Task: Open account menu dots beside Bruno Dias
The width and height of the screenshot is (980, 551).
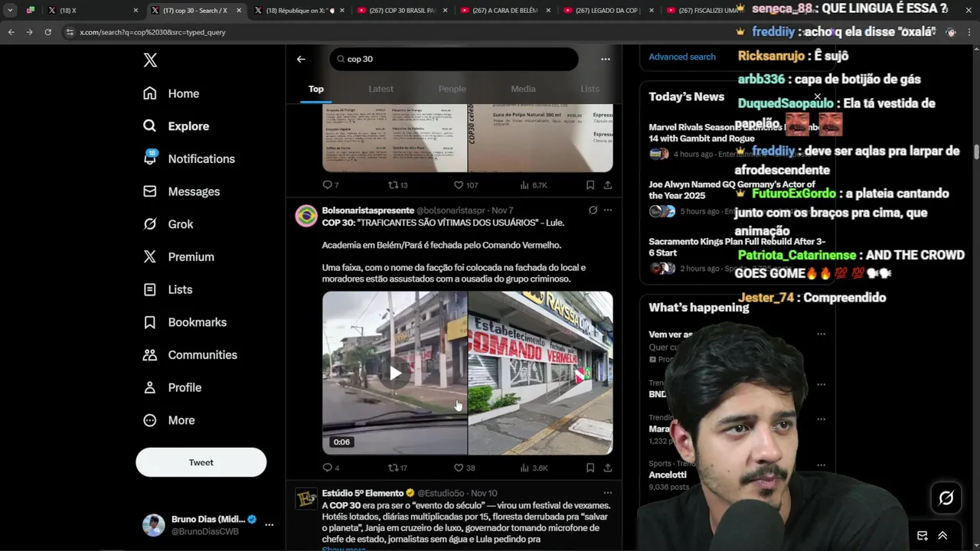Action: tap(269, 525)
